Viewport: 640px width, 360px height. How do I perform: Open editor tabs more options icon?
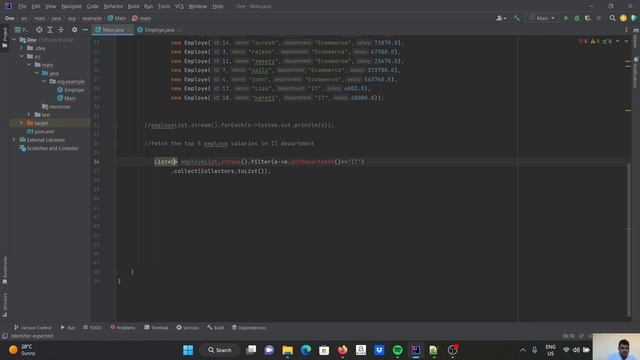coord(626,30)
